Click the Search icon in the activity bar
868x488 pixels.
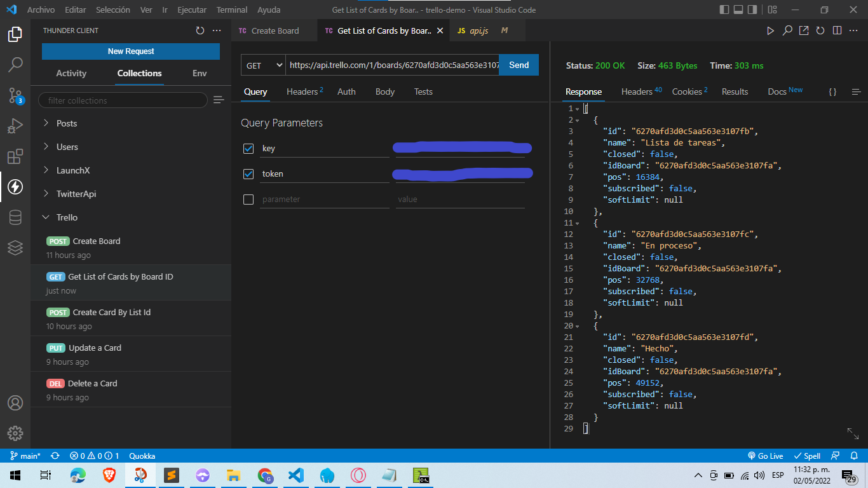click(15, 65)
